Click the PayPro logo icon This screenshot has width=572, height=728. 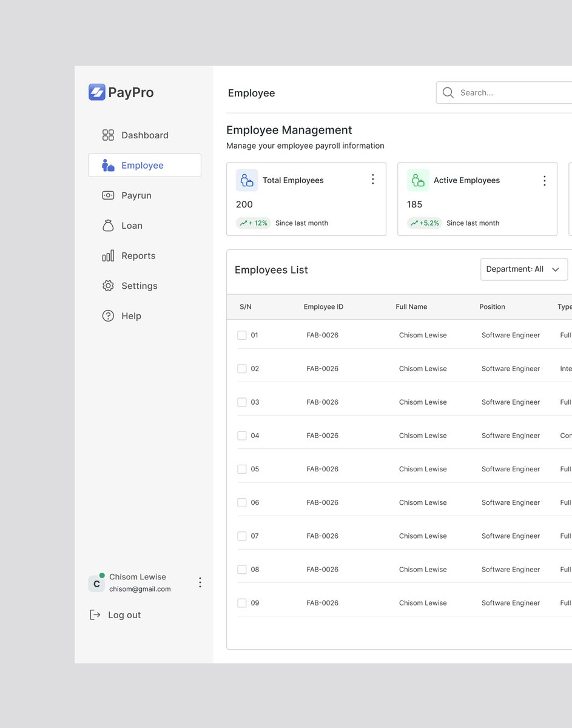[97, 92]
